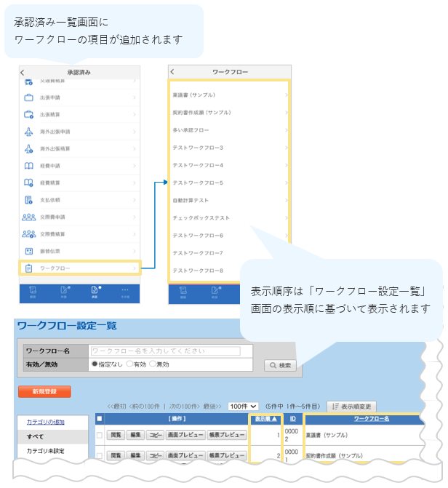The width and height of the screenshot is (448, 488).
Task: Click the 最後>> pagination link
Action: pyautogui.click(x=212, y=407)
